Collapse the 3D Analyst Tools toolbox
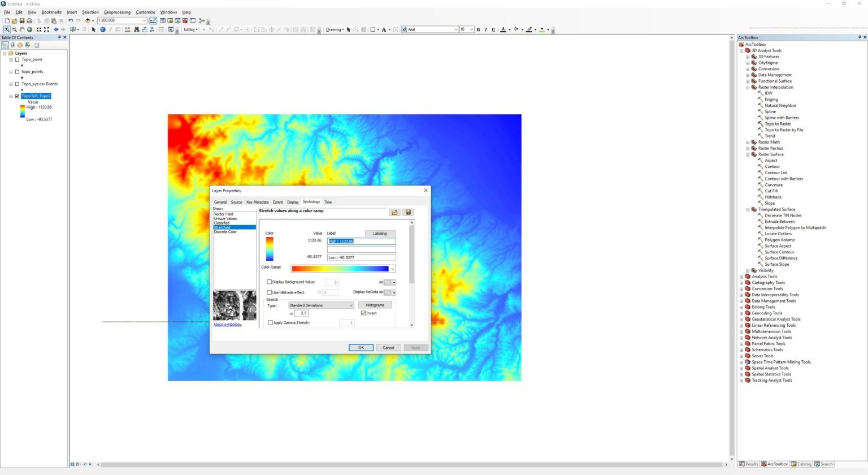 [741, 50]
